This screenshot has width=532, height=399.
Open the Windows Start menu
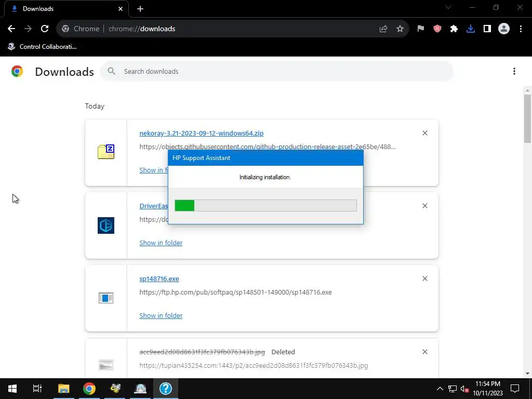pos(12,389)
